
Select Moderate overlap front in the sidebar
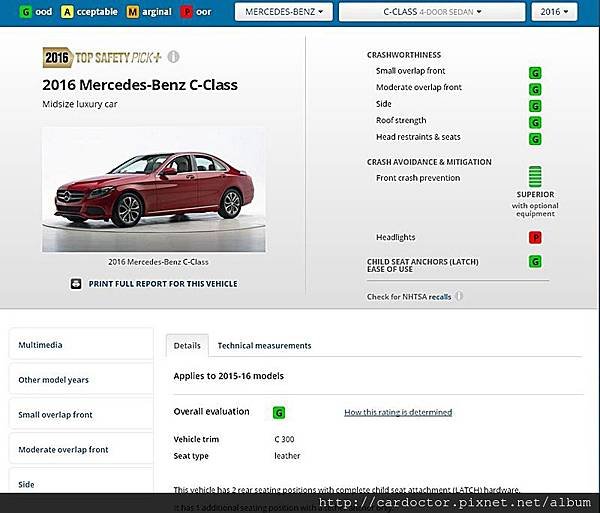coord(81,449)
